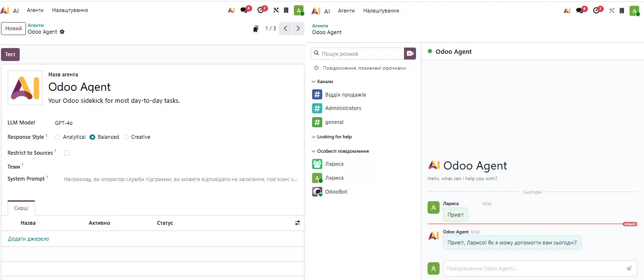The width and height of the screenshot is (644, 280).
Task: Click the Тест button
Action: point(10,54)
